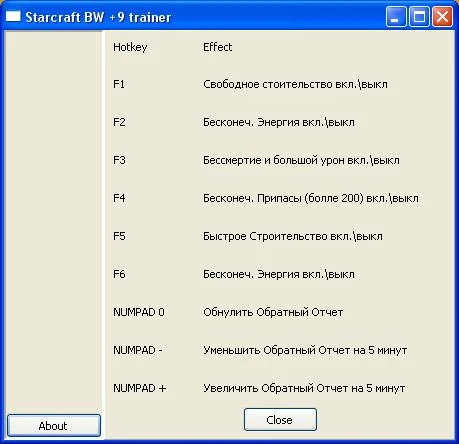The width and height of the screenshot is (459, 444).
Task: Click the Hotkey column header text
Action: click(x=130, y=47)
